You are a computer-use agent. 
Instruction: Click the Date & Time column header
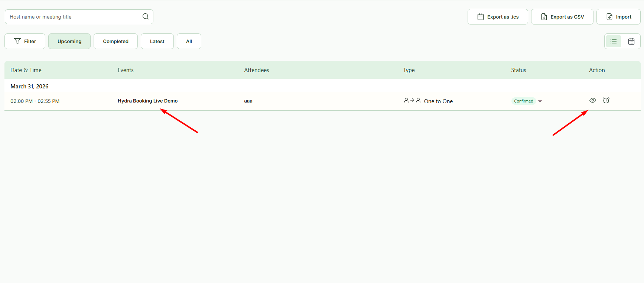[26, 70]
